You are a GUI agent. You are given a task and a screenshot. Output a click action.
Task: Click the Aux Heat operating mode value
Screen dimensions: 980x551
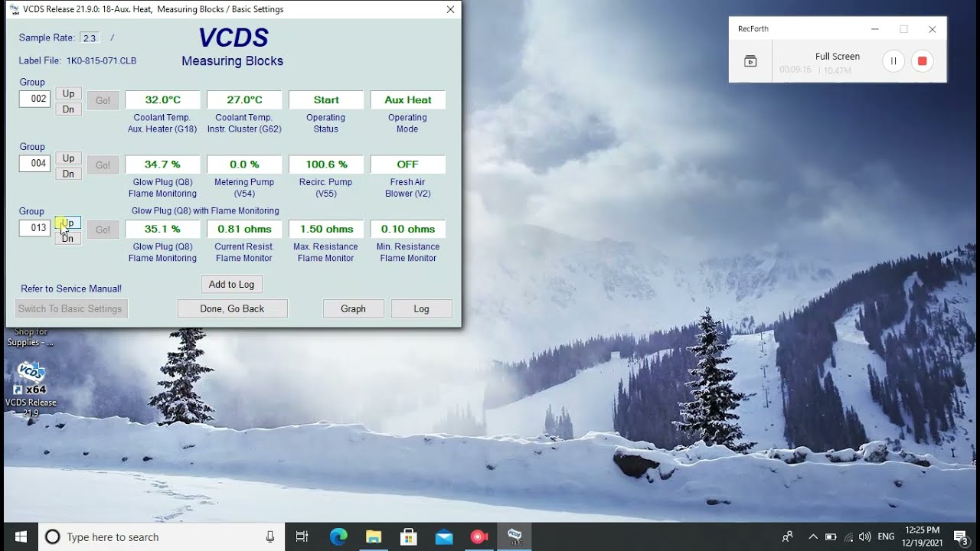coord(407,99)
